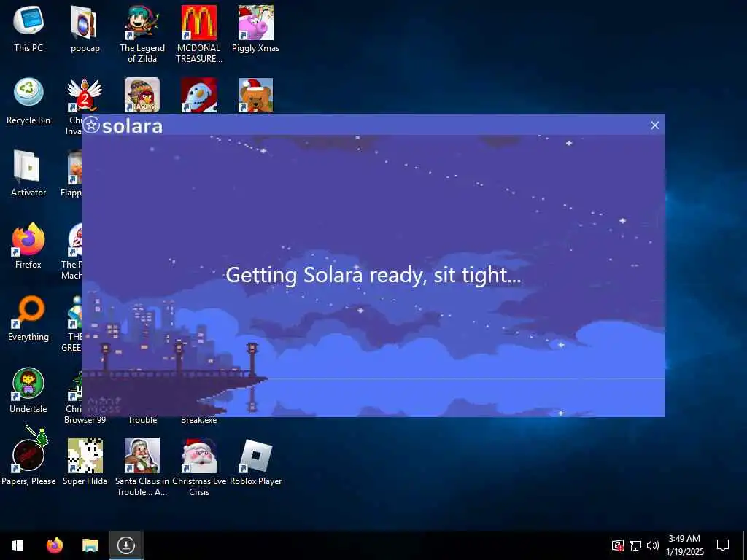The height and width of the screenshot is (560, 747).
Task: Open Roblox Player shortcut
Action: click(x=256, y=462)
